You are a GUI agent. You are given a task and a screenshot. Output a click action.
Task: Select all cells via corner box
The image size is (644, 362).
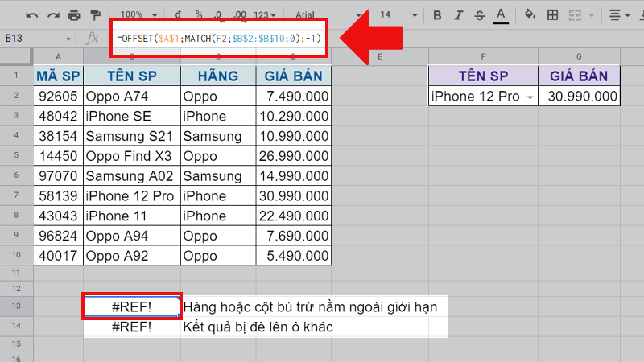point(16,56)
